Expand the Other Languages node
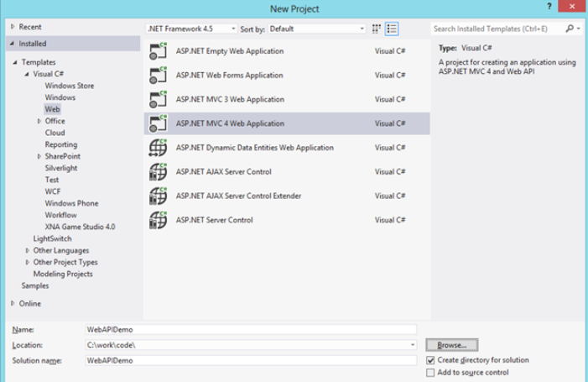This screenshot has width=588, height=382. pos(27,250)
